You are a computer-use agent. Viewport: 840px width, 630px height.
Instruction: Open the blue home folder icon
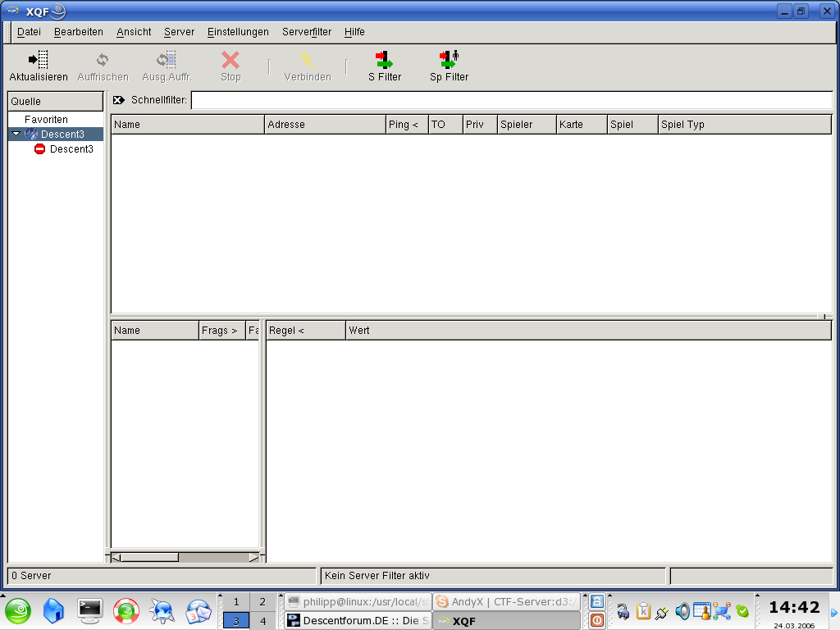[53, 611]
